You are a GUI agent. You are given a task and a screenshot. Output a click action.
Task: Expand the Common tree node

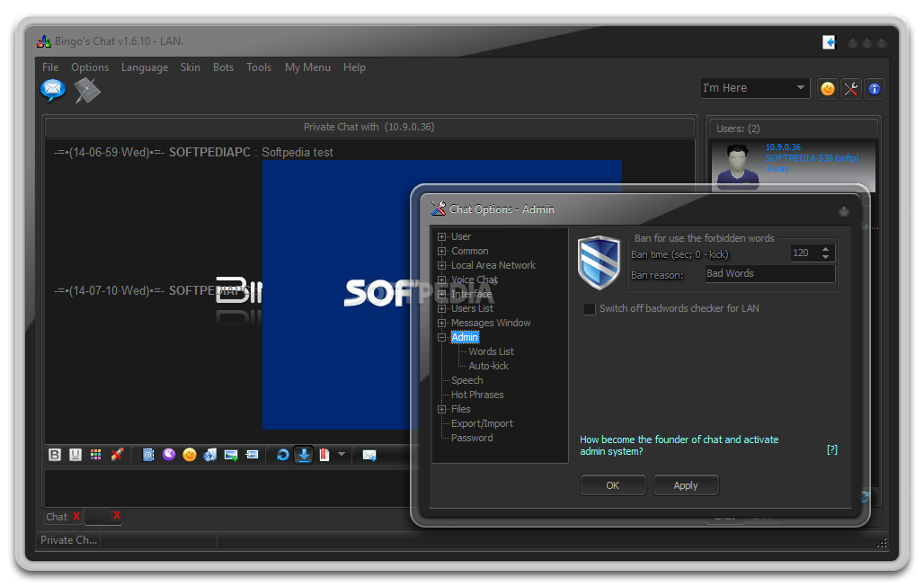441,251
